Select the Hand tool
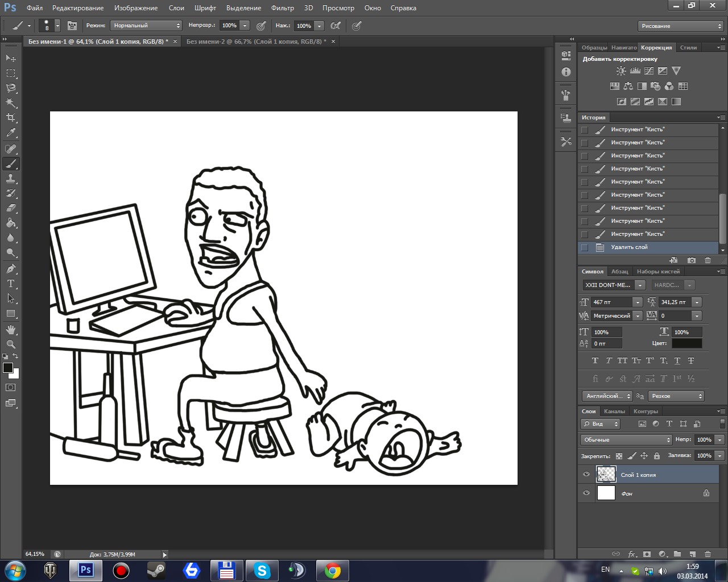Image resolution: width=728 pixels, height=582 pixels. click(11, 330)
